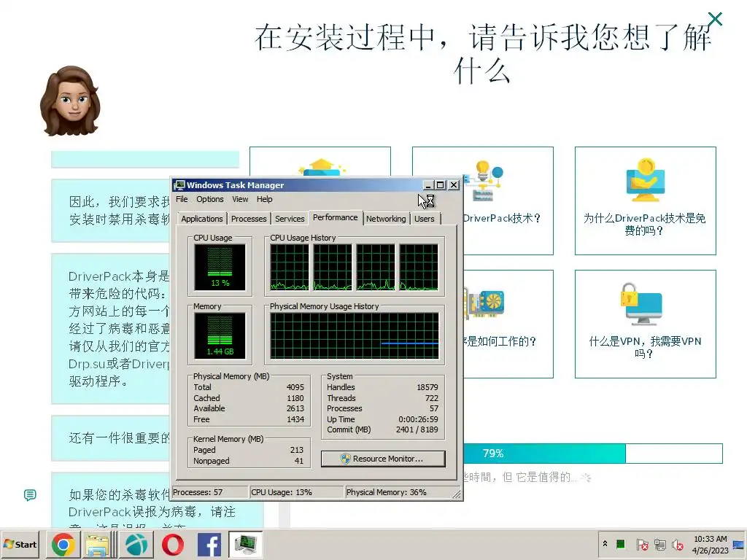Open Google Chrome from the taskbar
The image size is (747, 560).
point(64,544)
